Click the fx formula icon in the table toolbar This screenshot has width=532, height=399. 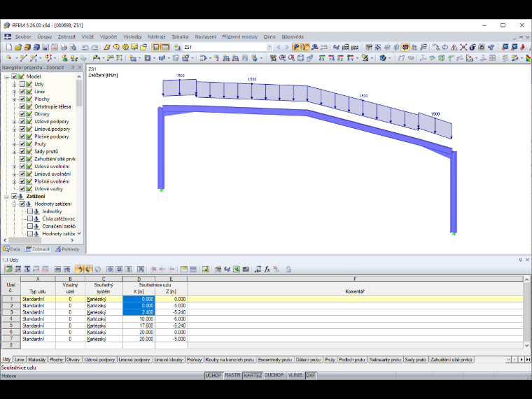coord(267,269)
